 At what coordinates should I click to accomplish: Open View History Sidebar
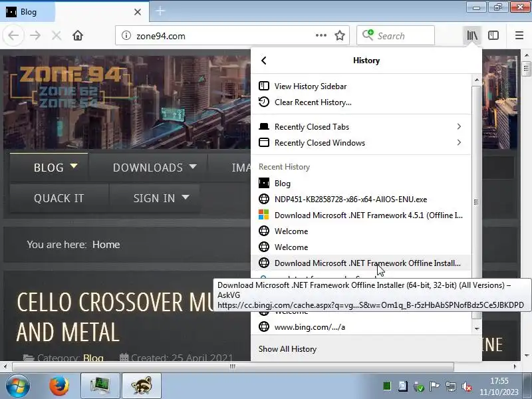tap(361, 86)
